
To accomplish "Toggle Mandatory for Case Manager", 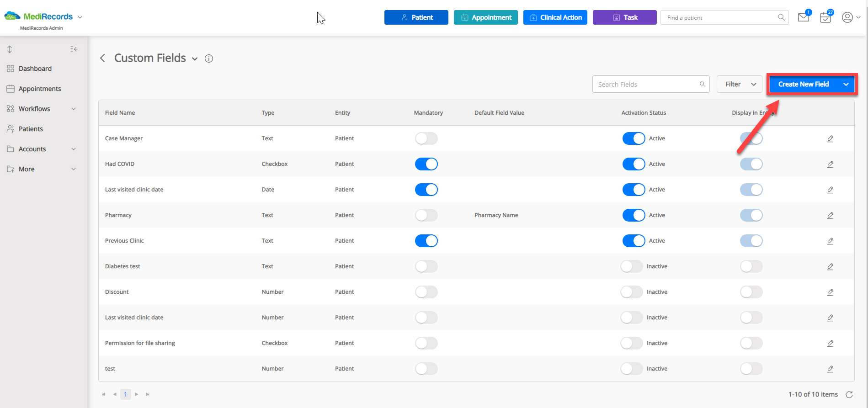I will (x=426, y=138).
